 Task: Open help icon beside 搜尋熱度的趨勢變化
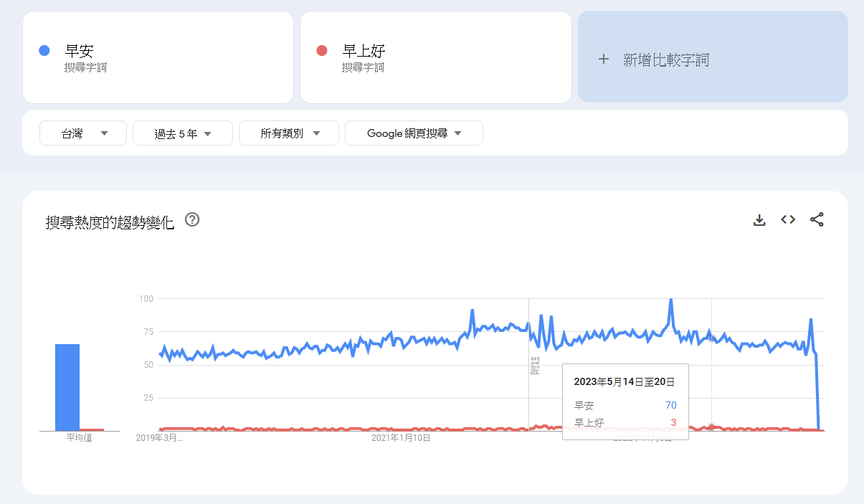[x=191, y=219]
